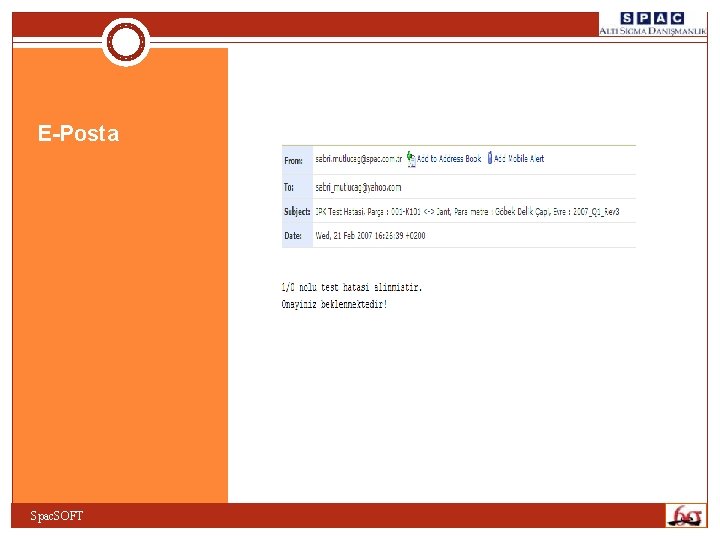Click the message line 'test hatasi alinmistir'
The height and width of the screenshot is (540, 720).
pos(351,287)
